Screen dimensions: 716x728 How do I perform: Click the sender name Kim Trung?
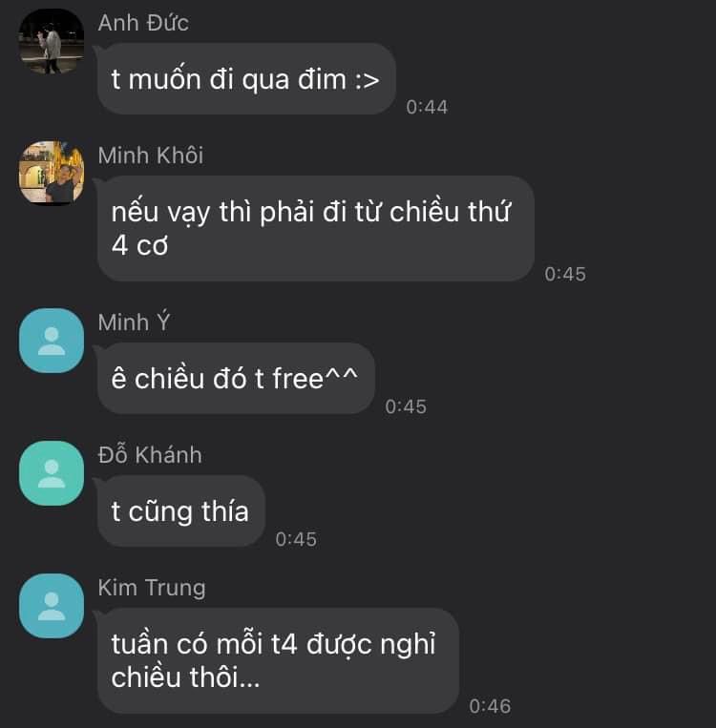point(152,588)
